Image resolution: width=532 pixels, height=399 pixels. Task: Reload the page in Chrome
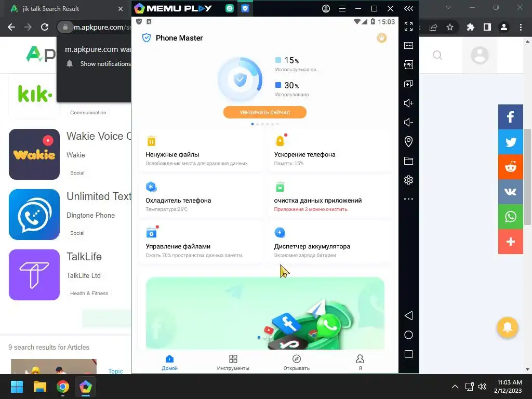click(45, 27)
